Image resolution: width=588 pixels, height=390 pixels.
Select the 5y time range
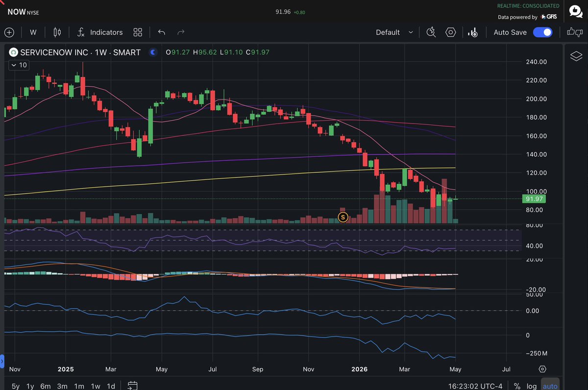tap(16, 386)
